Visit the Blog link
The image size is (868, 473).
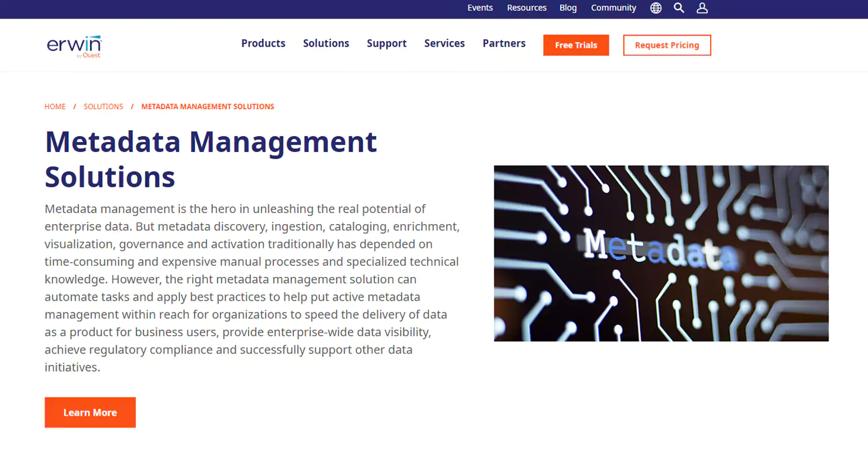[568, 8]
